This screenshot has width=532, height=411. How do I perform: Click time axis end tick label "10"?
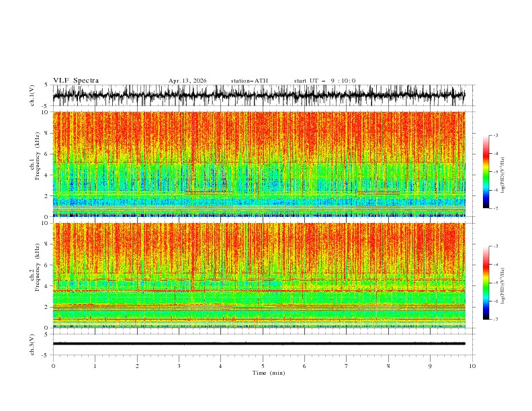[x=472, y=366]
